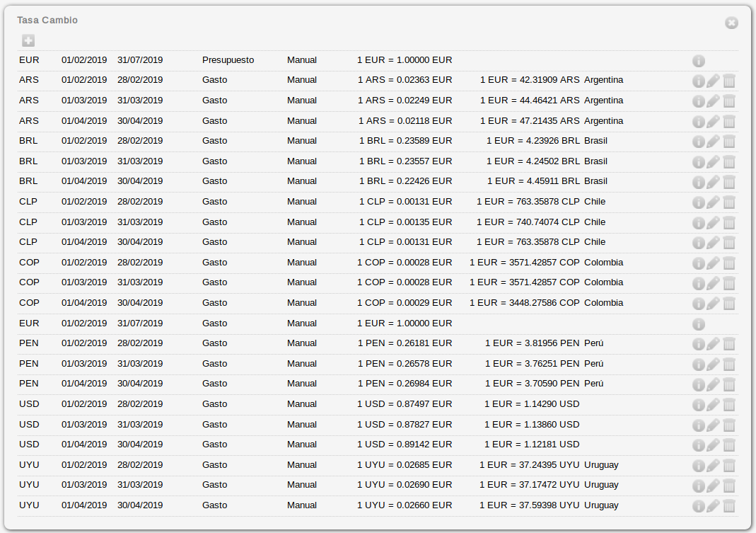Edit COP rate starting 01/02/2019
The width and height of the screenshot is (756, 533).
coord(713,263)
